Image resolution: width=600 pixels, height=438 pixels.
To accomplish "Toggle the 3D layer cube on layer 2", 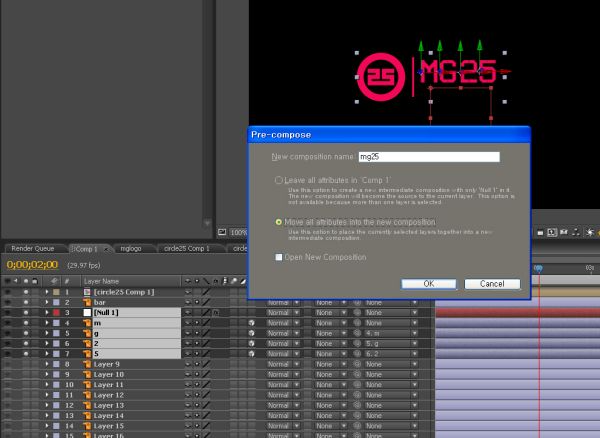I will pos(251,344).
